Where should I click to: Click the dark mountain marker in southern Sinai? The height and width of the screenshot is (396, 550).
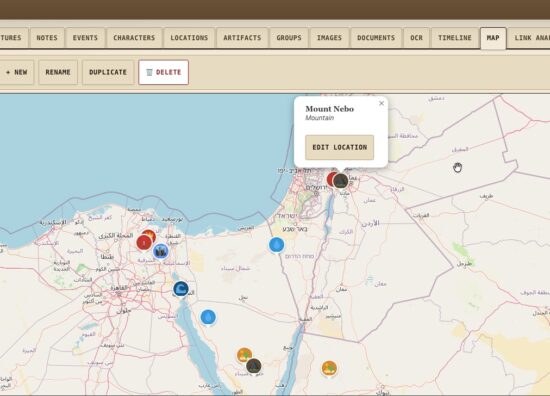[x=254, y=366]
